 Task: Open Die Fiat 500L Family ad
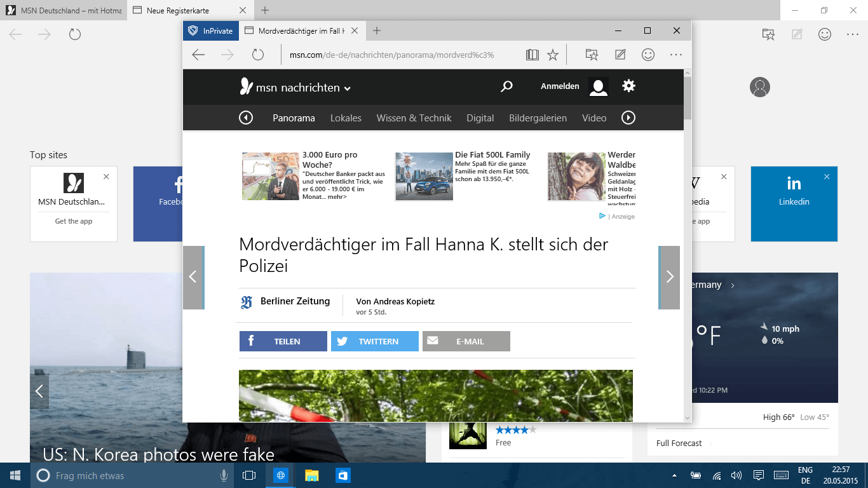pyautogui.click(x=492, y=154)
